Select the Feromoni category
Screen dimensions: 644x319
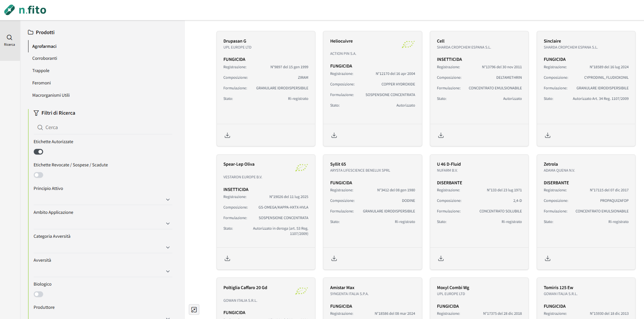(x=41, y=83)
